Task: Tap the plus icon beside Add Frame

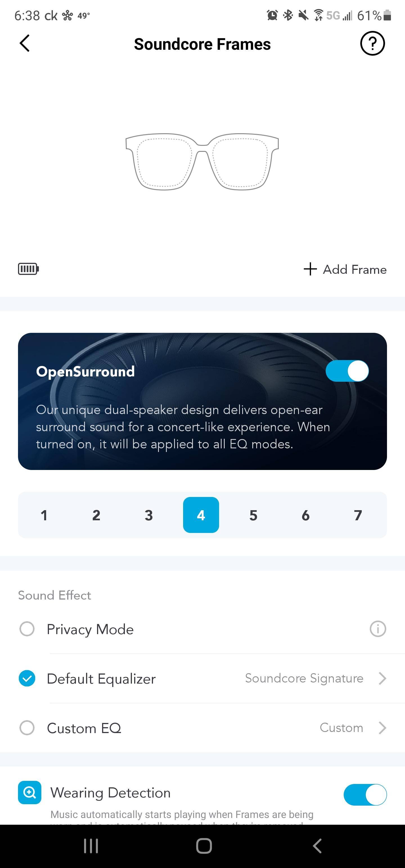Action: (x=310, y=269)
